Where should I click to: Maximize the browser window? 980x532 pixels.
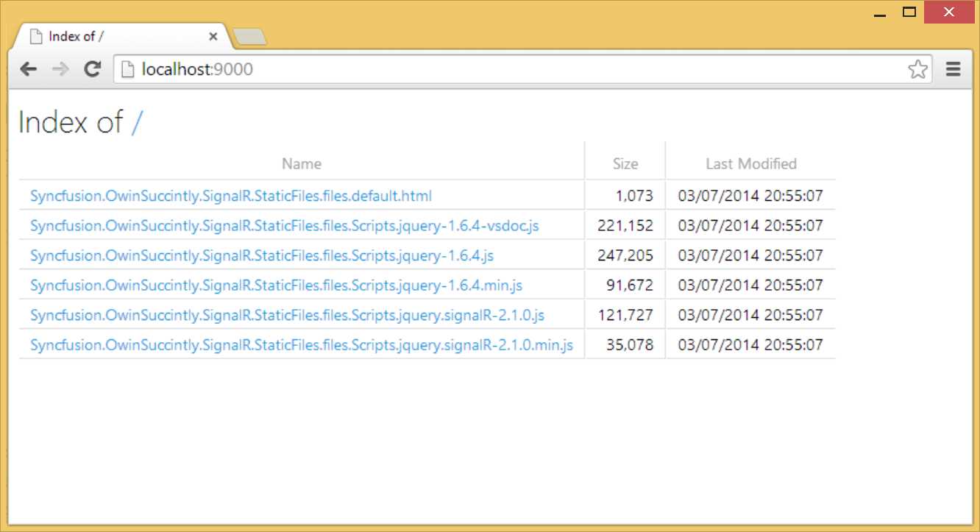pyautogui.click(x=909, y=12)
